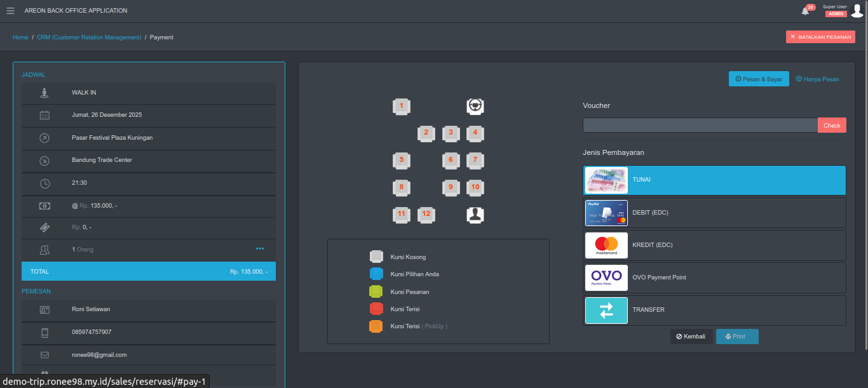Click the Batalkan Pesanan button
868x388 pixels.
click(820, 37)
